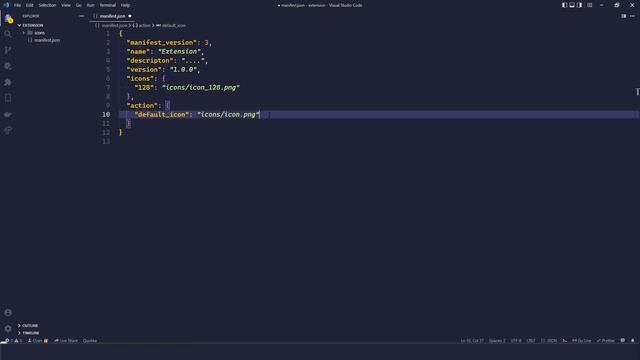Expand the TIMELINE section
The height and width of the screenshot is (360, 640).
tap(30, 333)
